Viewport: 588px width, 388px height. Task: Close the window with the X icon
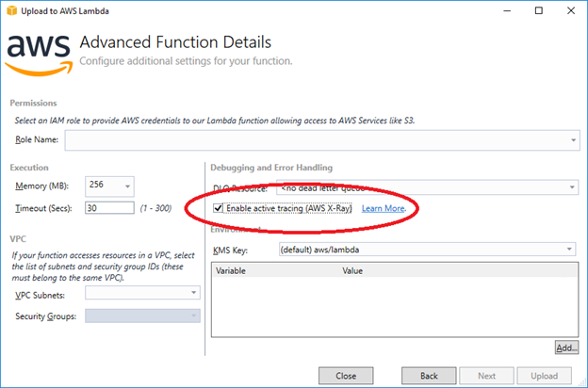pyautogui.click(x=571, y=10)
